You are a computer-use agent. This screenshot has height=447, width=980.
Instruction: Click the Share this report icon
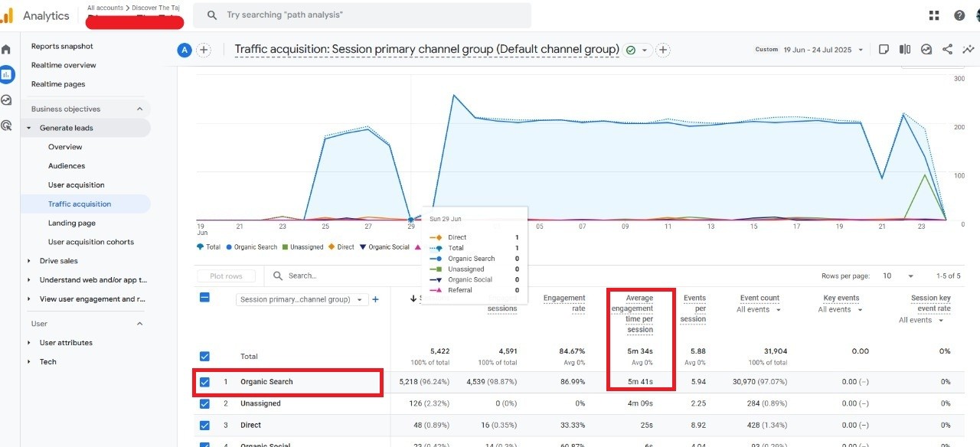point(947,50)
